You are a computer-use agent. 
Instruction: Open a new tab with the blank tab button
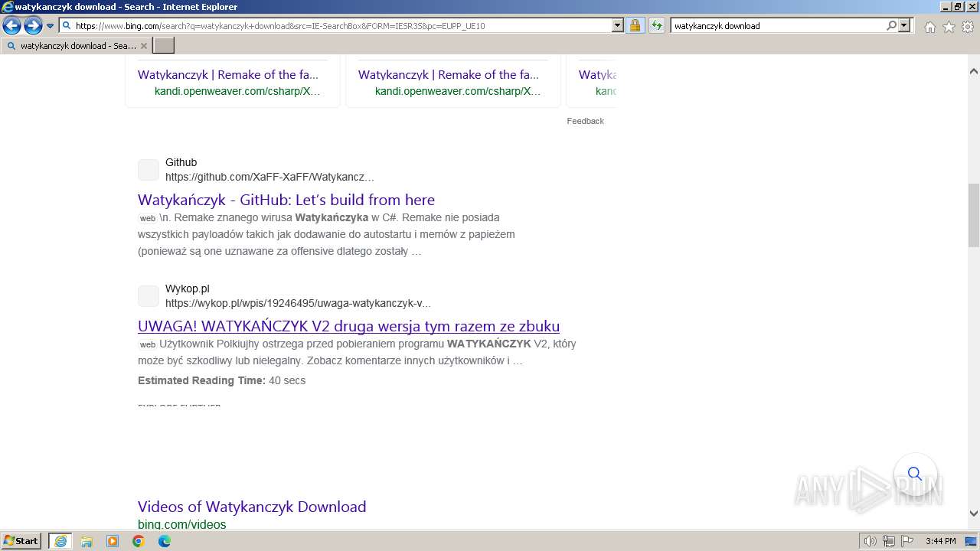(164, 46)
